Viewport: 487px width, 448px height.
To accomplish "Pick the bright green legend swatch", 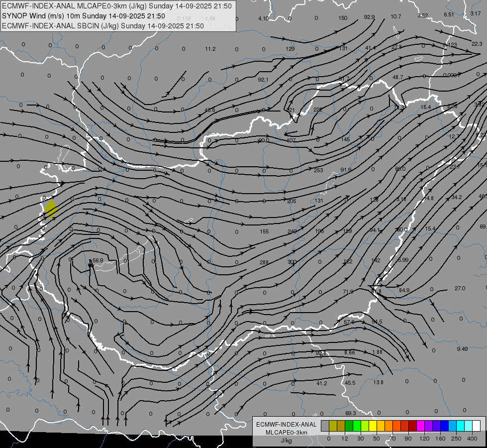I will point(357,426).
